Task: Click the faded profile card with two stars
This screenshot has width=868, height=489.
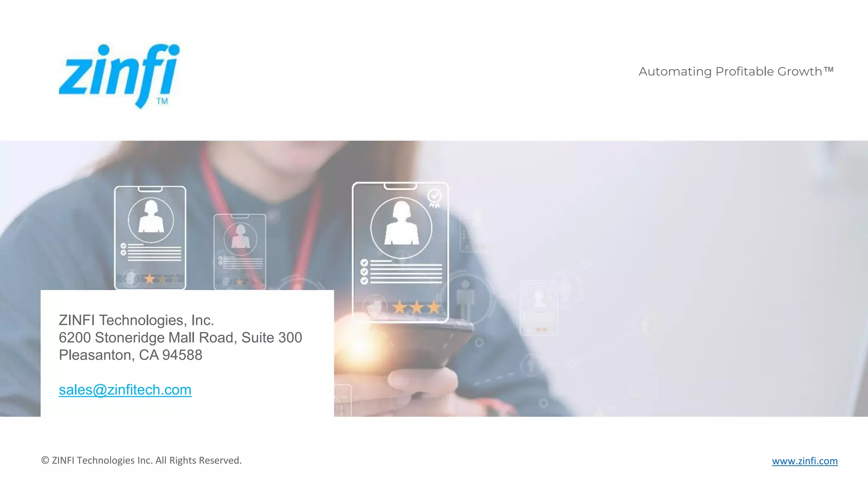Action: point(539,307)
